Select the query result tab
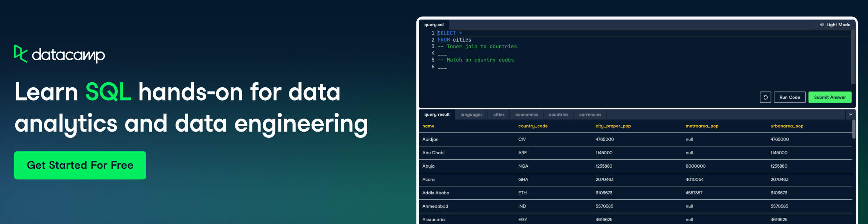The image size is (868, 224). click(437, 115)
